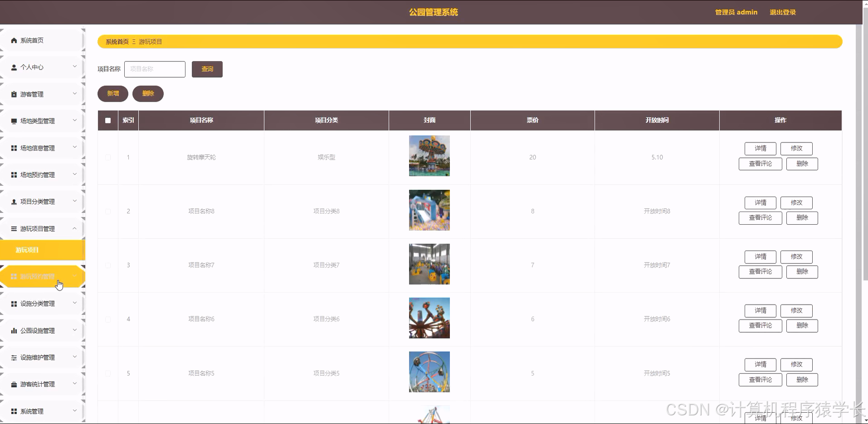
Task: Click the sliders icon beside 设施维护管理
Action: [14, 358]
